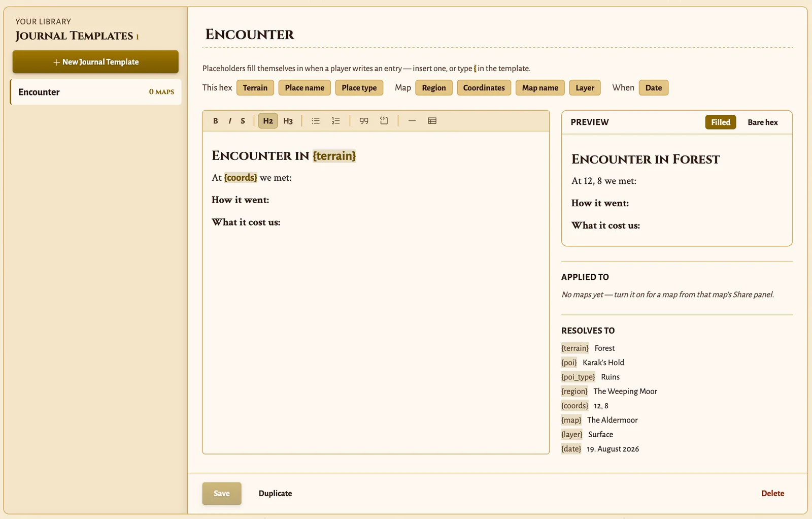Insert the Region placeholder
This screenshot has width=812, height=519.
point(434,88)
